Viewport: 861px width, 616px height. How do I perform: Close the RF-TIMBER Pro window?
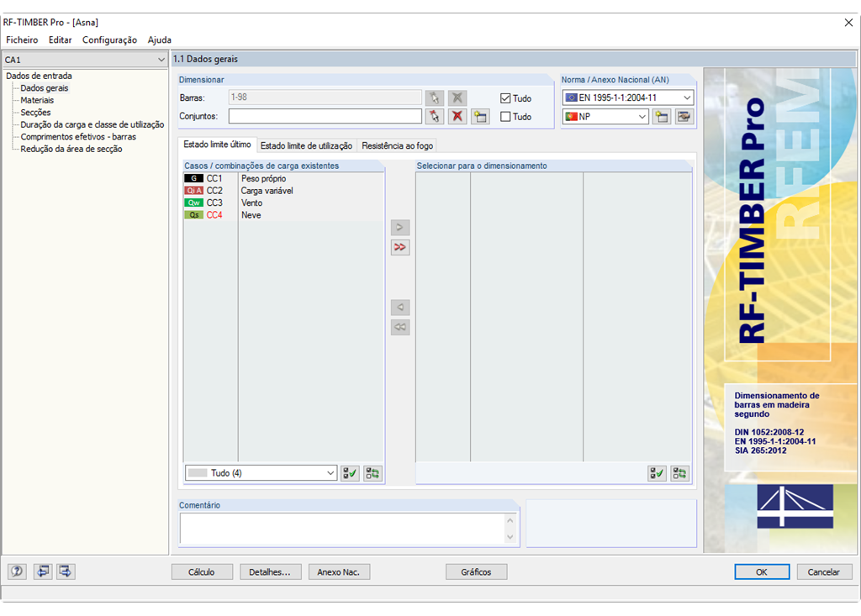click(x=848, y=23)
